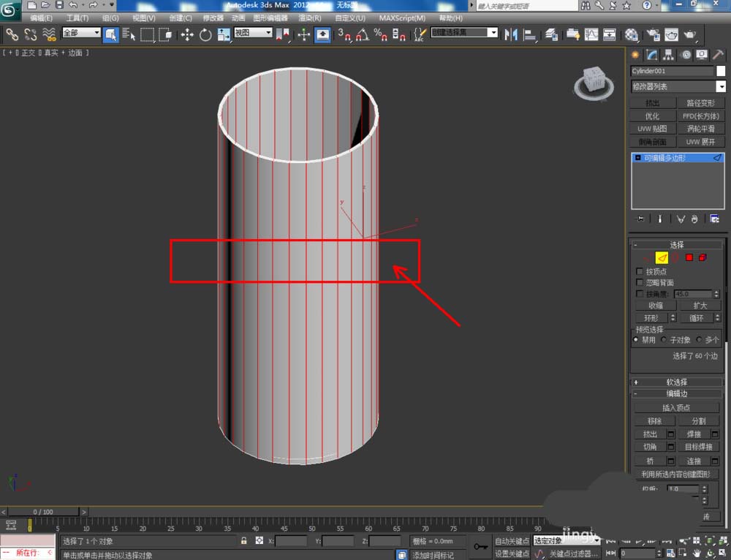Switch to Polygon sub-object mode
731x560 pixels.
click(x=689, y=257)
